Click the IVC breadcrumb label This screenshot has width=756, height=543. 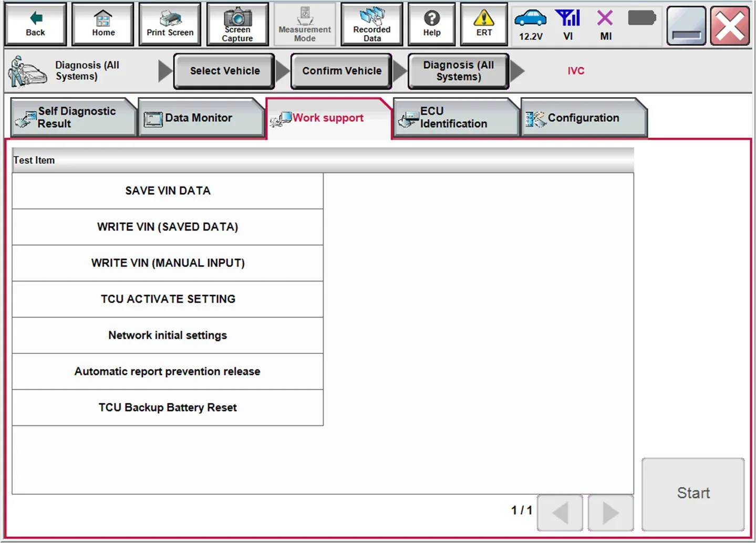(x=576, y=71)
